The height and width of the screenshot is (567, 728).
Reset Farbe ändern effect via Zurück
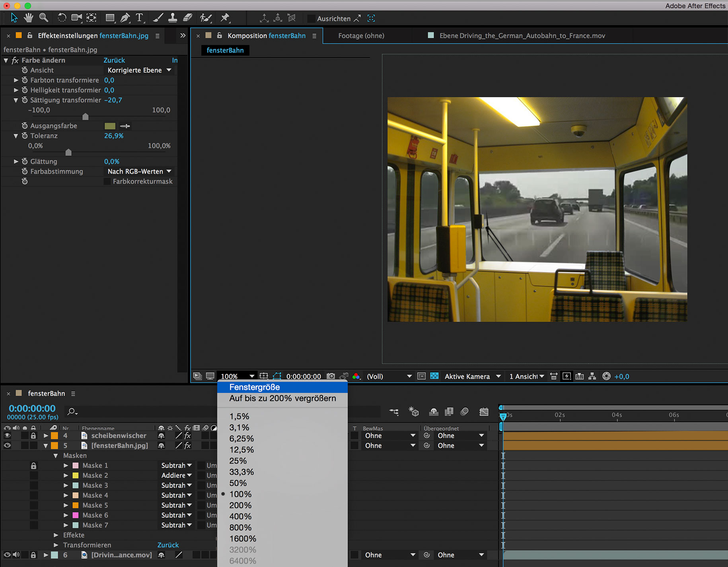114,60
